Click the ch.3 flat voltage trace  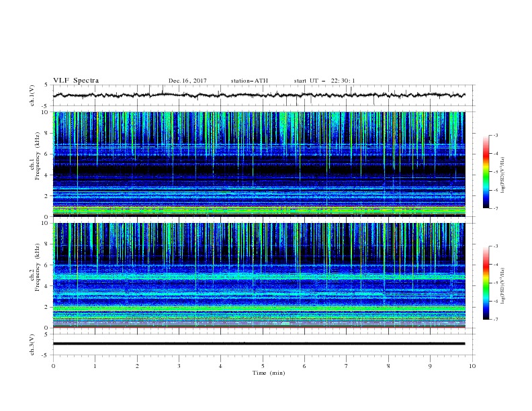(259, 344)
